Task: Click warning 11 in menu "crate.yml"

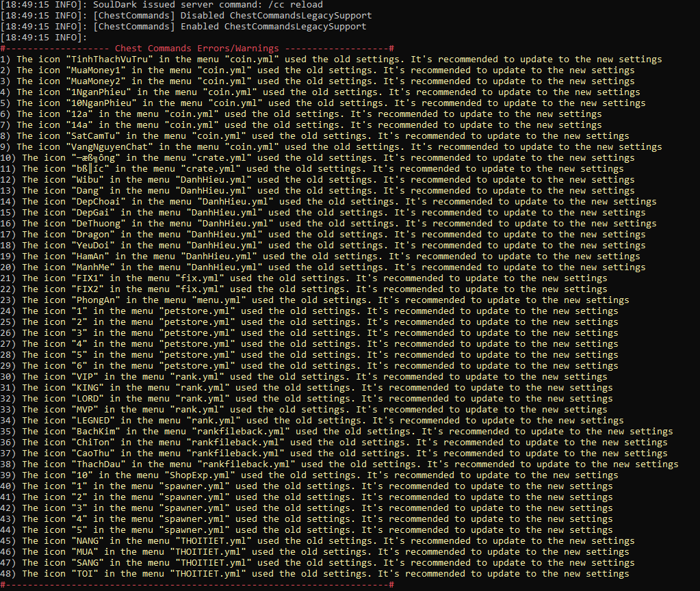Action: [312, 169]
